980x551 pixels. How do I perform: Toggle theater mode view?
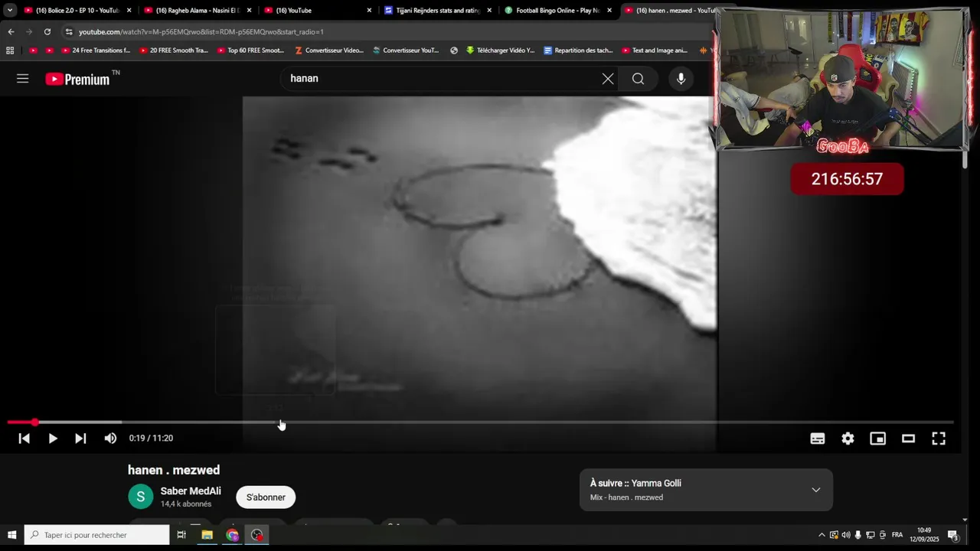[x=908, y=439]
